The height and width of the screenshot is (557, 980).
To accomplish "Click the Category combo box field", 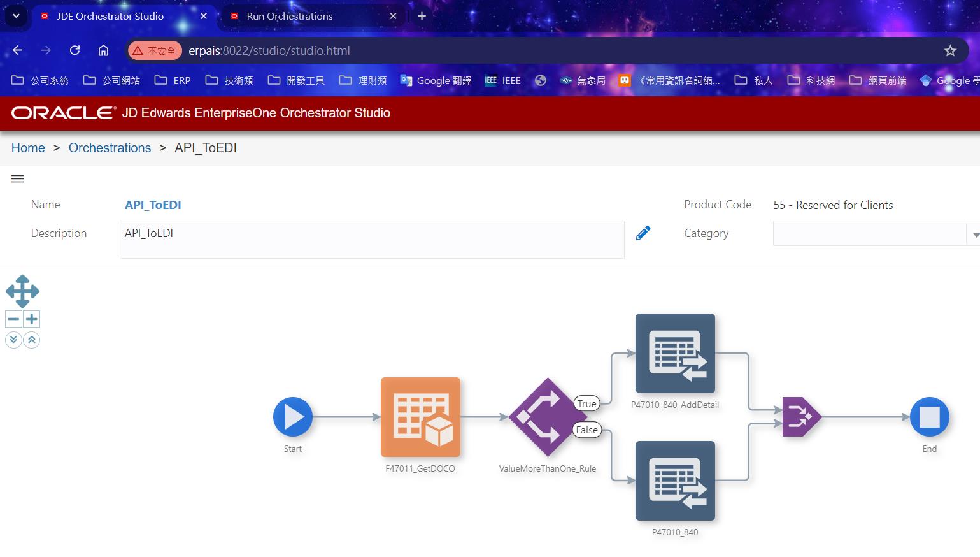I will coord(870,234).
